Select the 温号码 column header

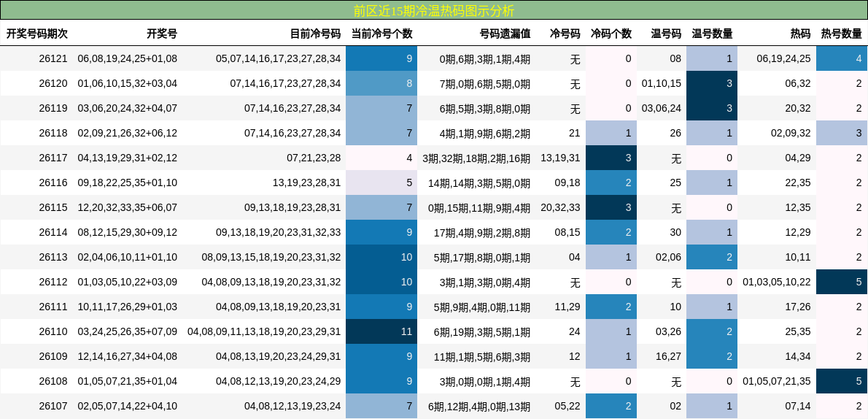(x=666, y=34)
